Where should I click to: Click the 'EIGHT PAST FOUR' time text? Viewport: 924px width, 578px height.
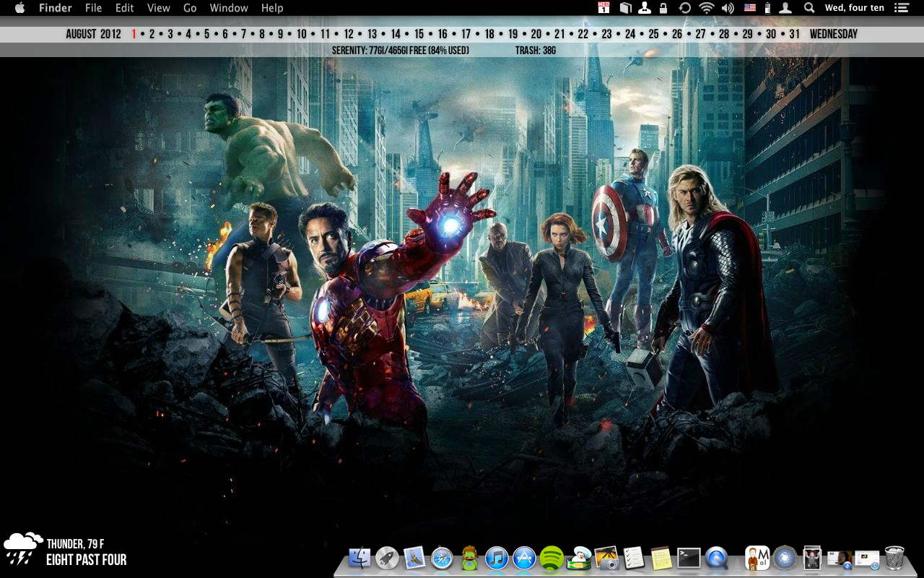click(87, 560)
